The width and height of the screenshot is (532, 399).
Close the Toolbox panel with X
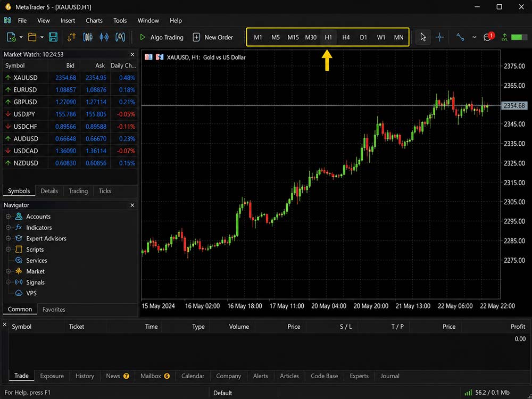click(x=4, y=325)
